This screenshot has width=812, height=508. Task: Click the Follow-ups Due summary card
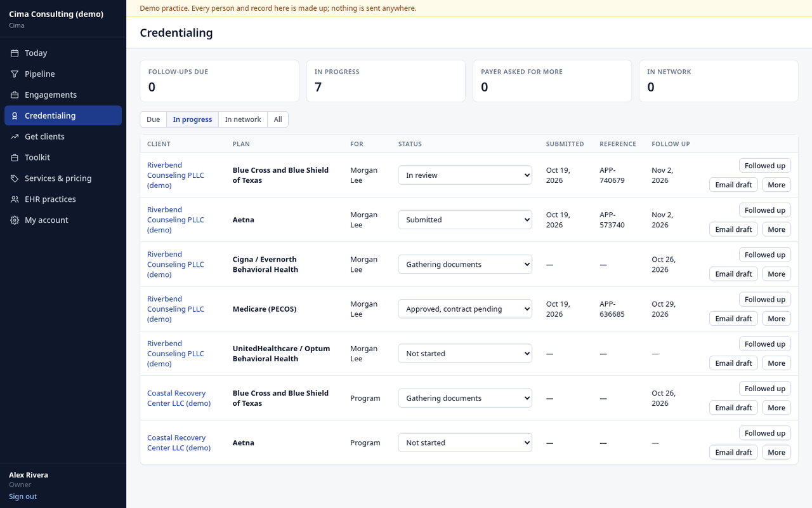[x=219, y=81]
